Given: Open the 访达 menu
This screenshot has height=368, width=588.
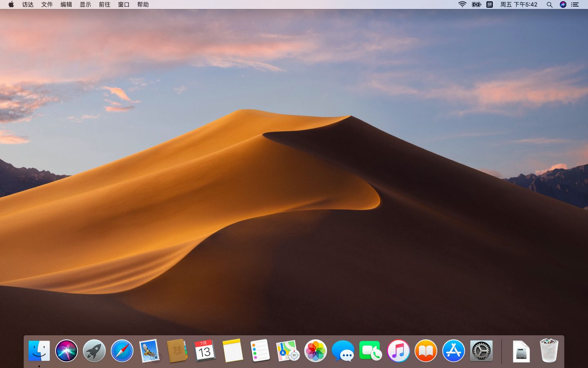Looking at the screenshot, I should (x=28, y=4).
